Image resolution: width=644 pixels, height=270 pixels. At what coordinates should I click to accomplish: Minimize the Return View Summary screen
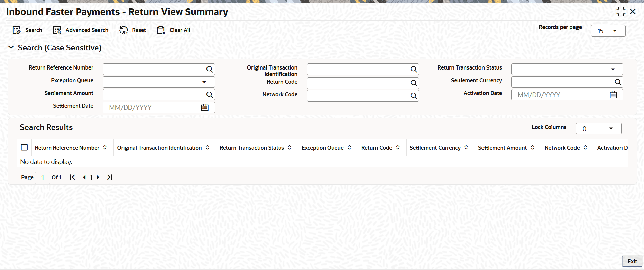(x=621, y=12)
